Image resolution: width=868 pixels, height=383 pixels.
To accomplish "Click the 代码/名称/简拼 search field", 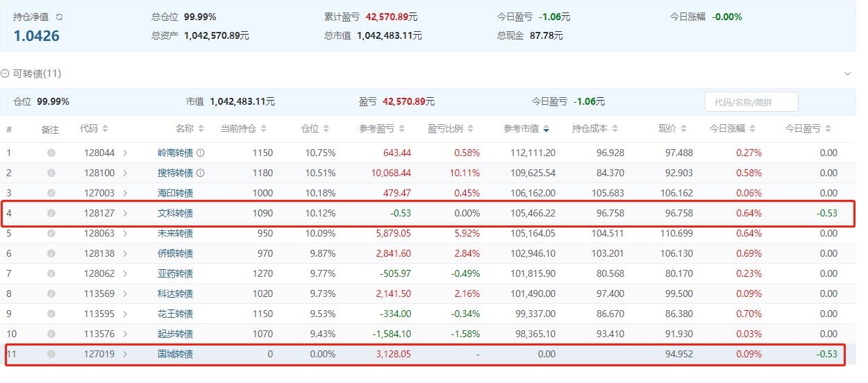I will 751,102.
